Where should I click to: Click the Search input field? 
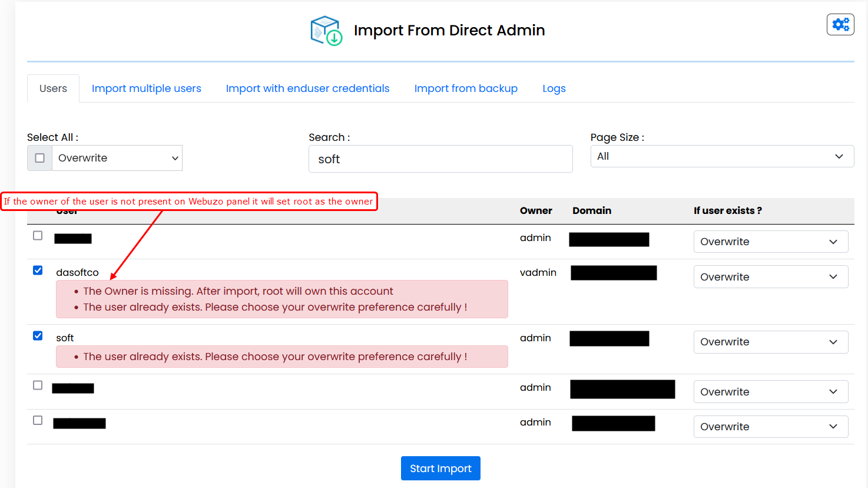(440, 159)
